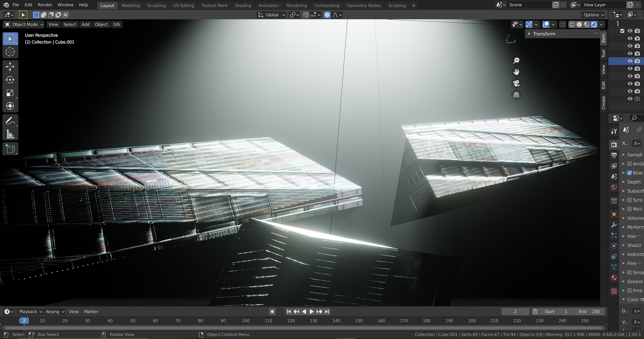Select the Add Cube tool
Screen dimensions: 644x339
click(x=10, y=149)
